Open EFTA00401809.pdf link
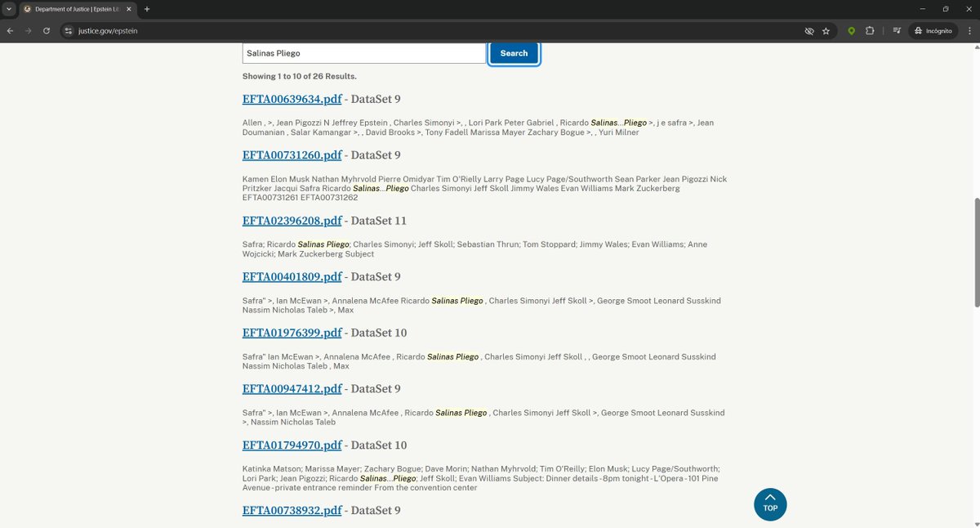The height and width of the screenshot is (528, 980). [x=292, y=277]
